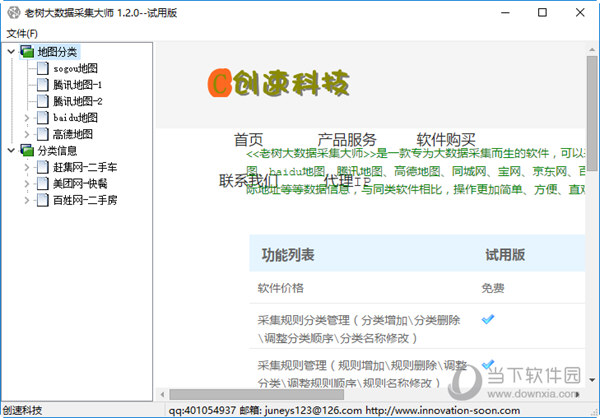Click the 美团网-快餐 document icon
The image size is (600, 418).
pos(42,183)
